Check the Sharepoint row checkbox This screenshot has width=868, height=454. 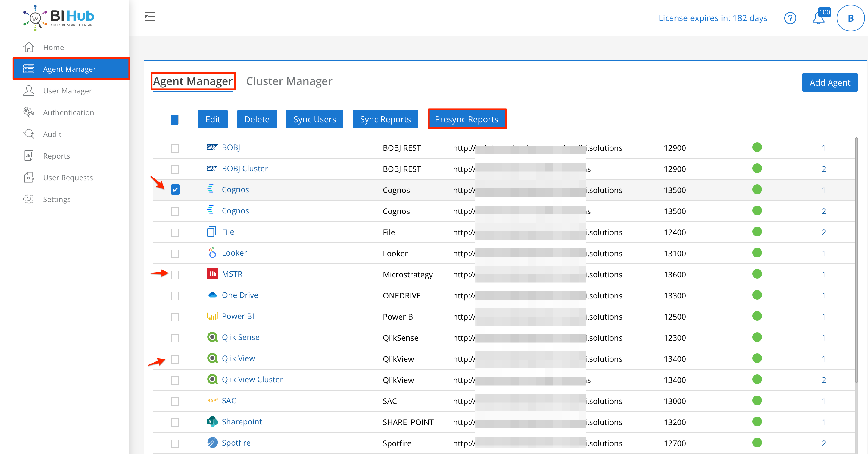coord(175,422)
